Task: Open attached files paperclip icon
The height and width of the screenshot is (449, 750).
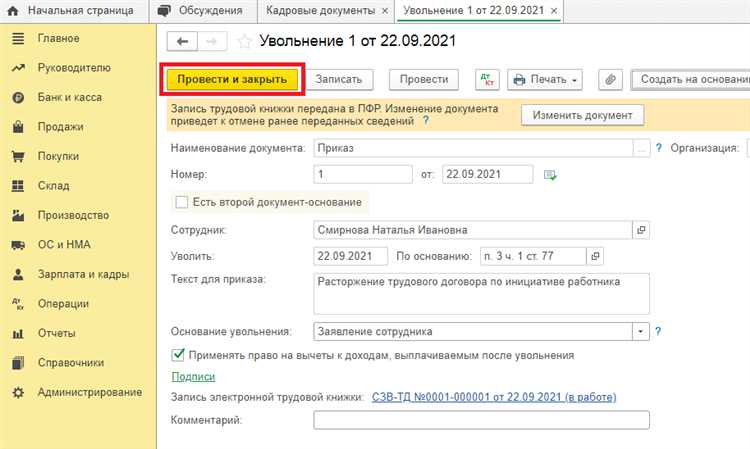Action: (x=610, y=79)
